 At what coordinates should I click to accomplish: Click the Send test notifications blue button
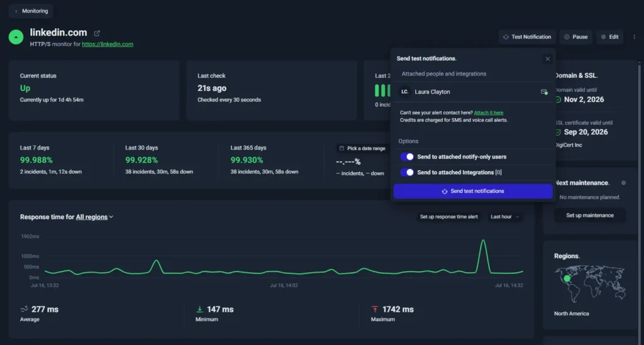473,191
